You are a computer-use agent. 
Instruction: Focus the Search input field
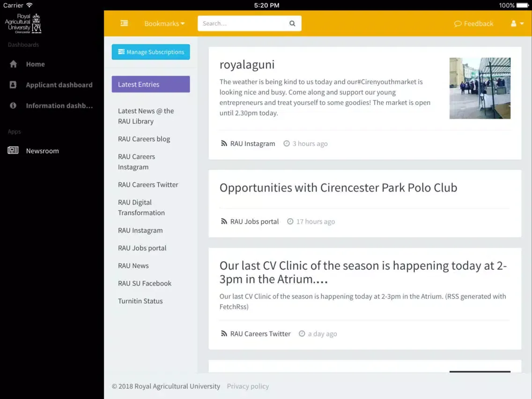click(249, 23)
